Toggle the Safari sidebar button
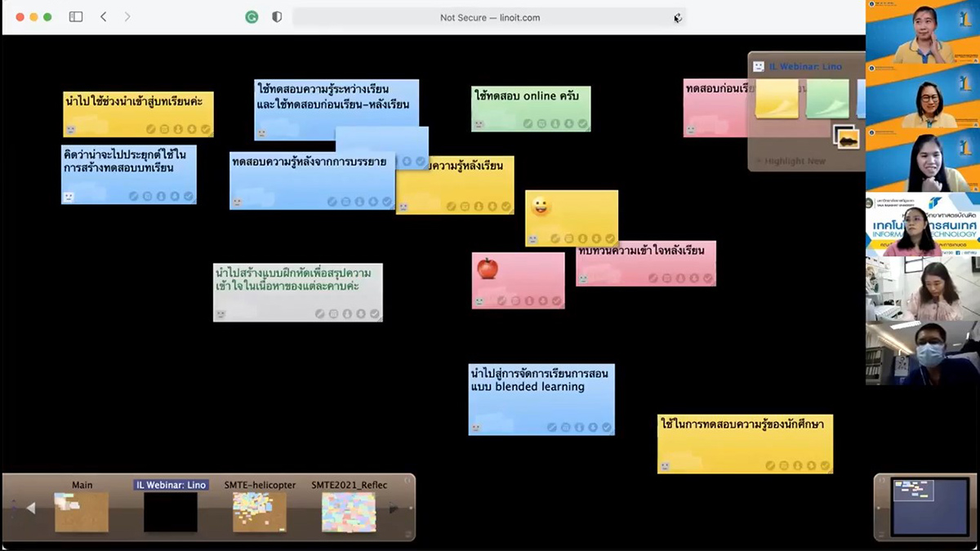980x551 pixels. [x=76, y=17]
